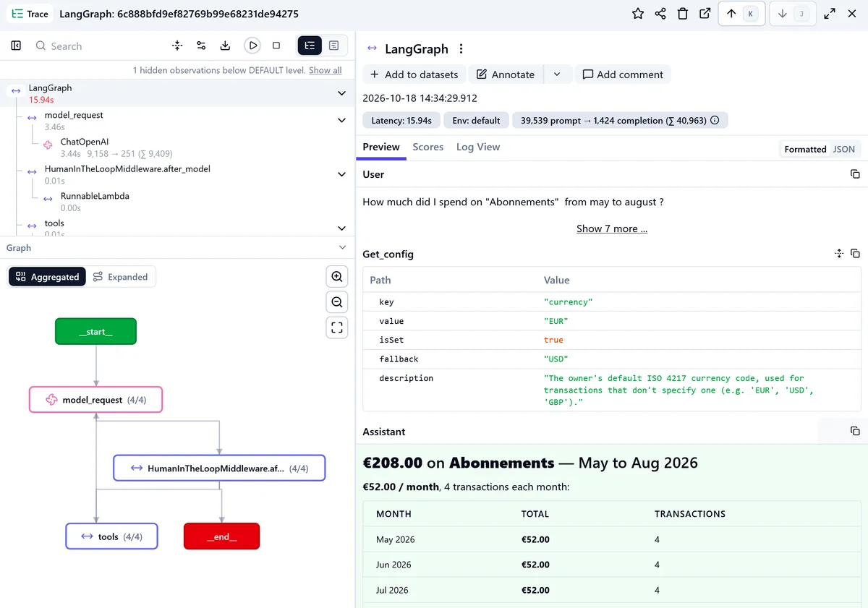Copy the User message
Viewport: 868px width, 608px height.
pyautogui.click(x=855, y=174)
